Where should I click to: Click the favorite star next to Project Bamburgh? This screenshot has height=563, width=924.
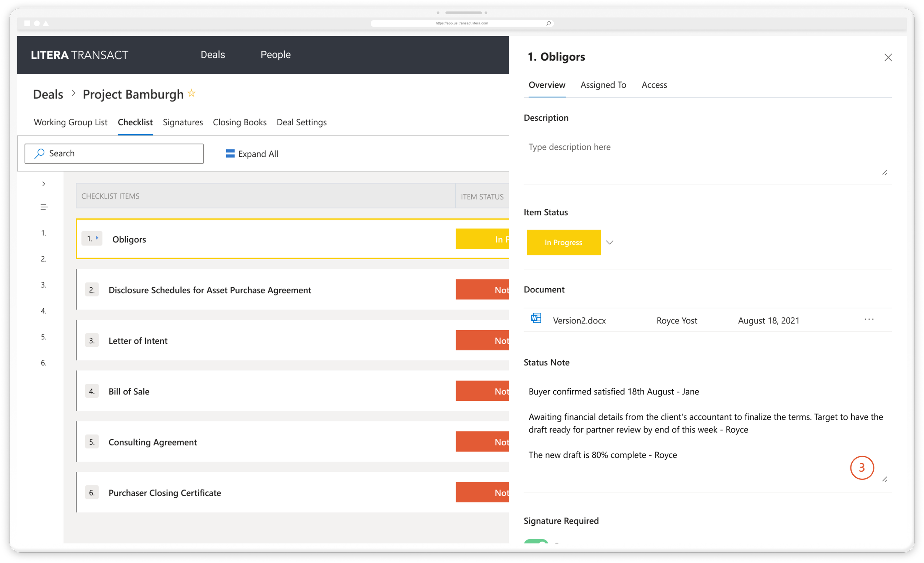[191, 93]
